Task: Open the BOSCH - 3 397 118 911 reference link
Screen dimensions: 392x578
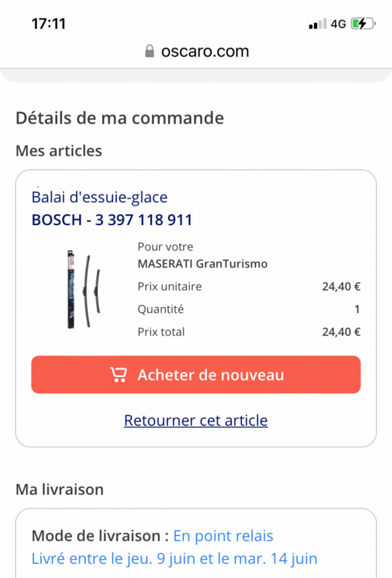Action: pos(112,220)
